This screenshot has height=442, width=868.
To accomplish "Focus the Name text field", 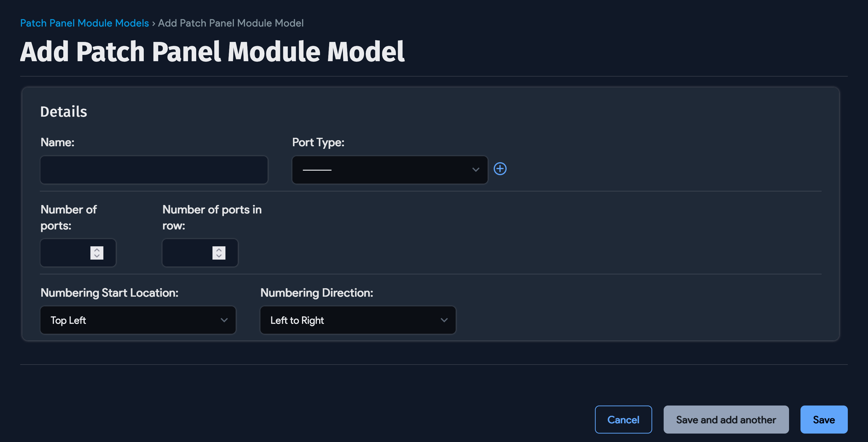I will pos(154,169).
